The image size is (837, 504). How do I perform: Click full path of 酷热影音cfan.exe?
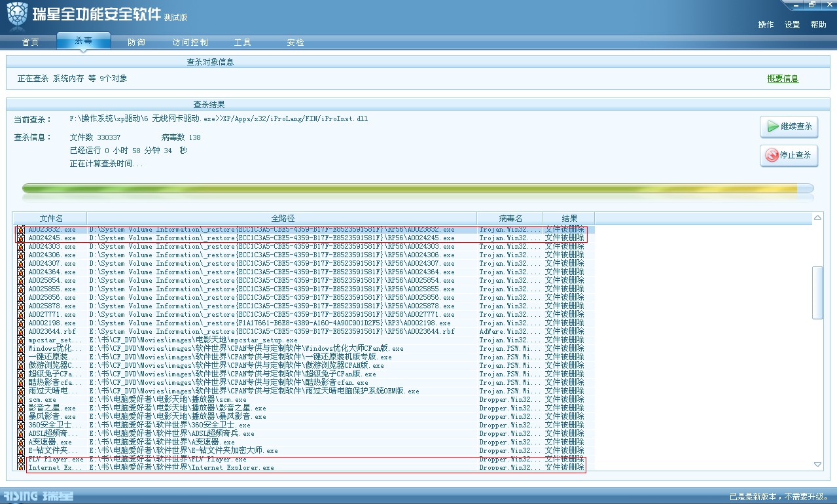(x=228, y=383)
